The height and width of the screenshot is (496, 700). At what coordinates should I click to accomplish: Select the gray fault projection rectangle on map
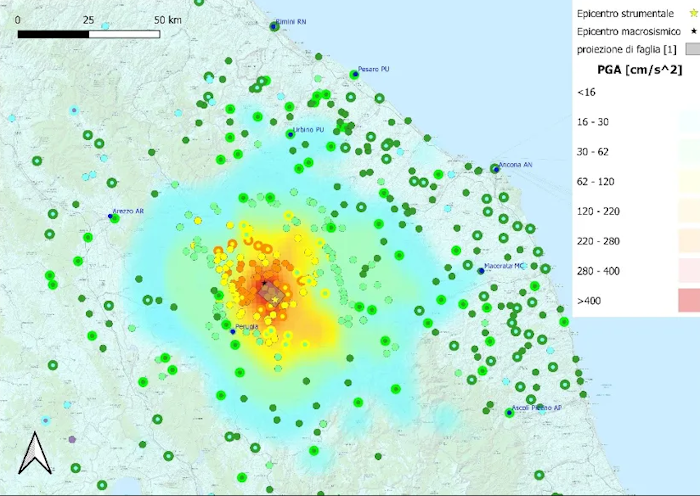(270, 294)
